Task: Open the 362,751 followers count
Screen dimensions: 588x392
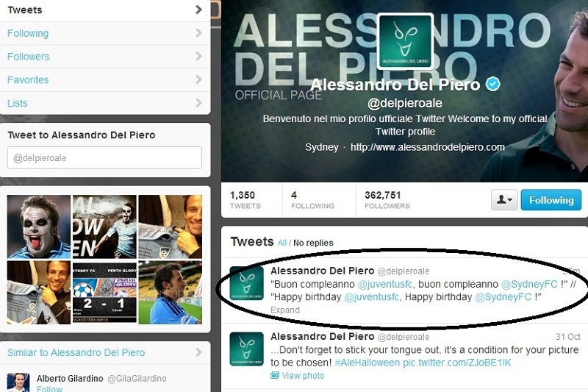Action: [387, 200]
